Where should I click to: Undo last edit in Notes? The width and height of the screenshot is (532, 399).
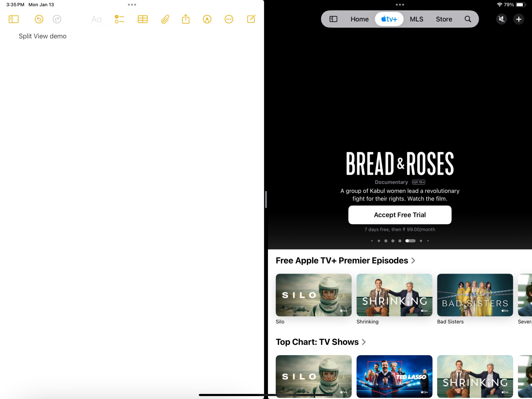coord(39,19)
